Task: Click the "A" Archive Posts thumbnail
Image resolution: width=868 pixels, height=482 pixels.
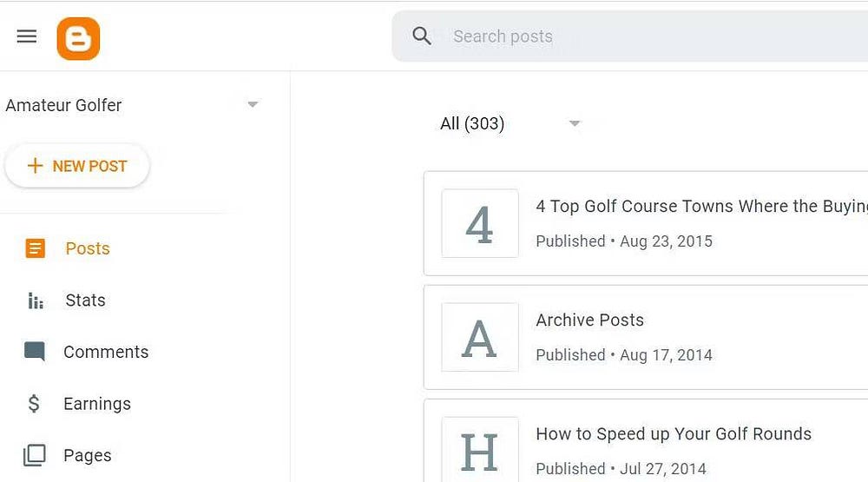Action: point(480,337)
